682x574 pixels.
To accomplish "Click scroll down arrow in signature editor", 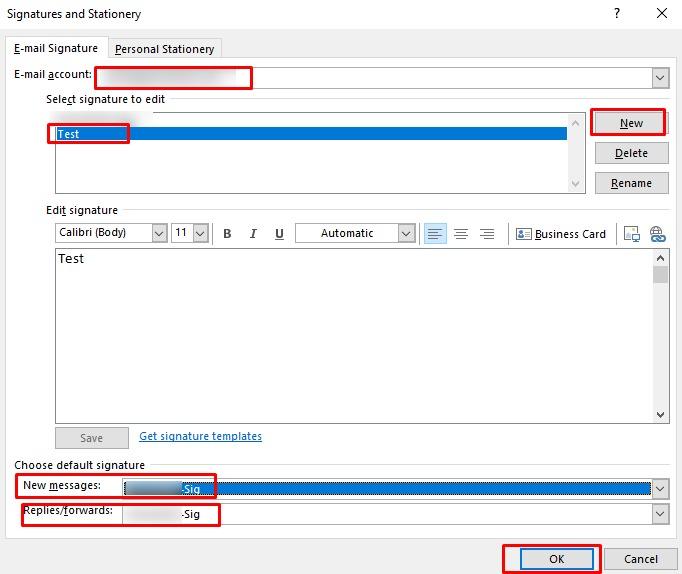I will click(x=660, y=414).
